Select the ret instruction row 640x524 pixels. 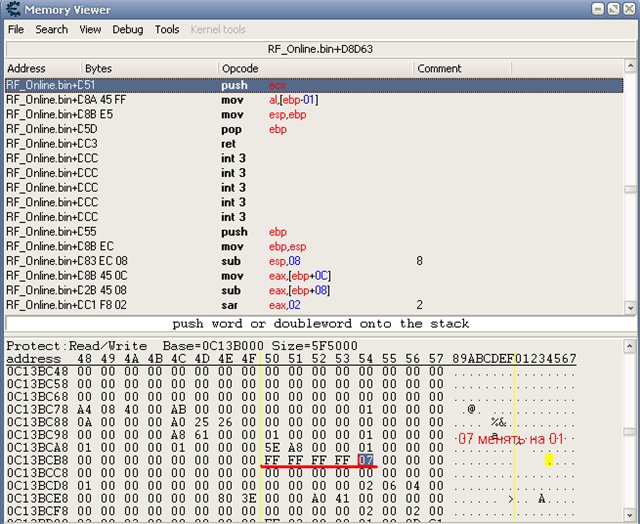(x=314, y=144)
